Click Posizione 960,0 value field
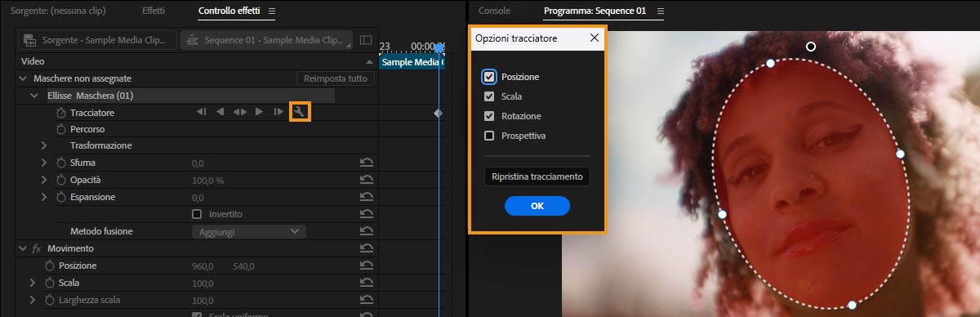The image size is (980, 317). coord(203,266)
